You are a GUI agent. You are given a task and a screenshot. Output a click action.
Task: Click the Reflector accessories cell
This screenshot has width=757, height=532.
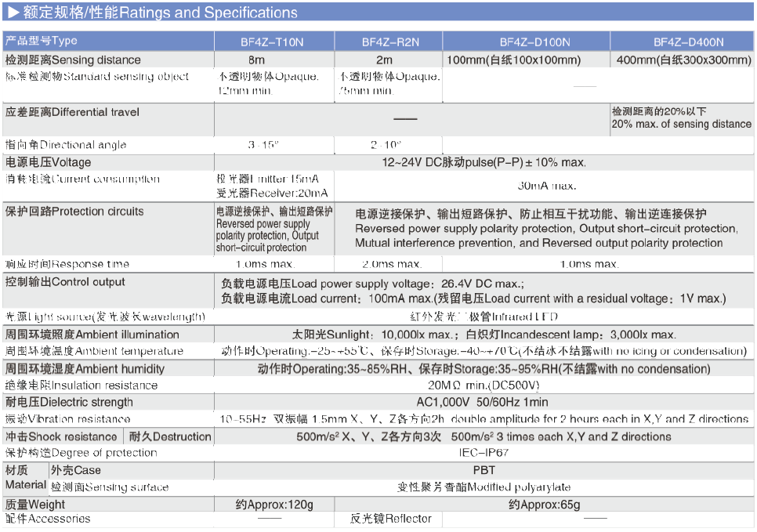(x=392, y=519)
